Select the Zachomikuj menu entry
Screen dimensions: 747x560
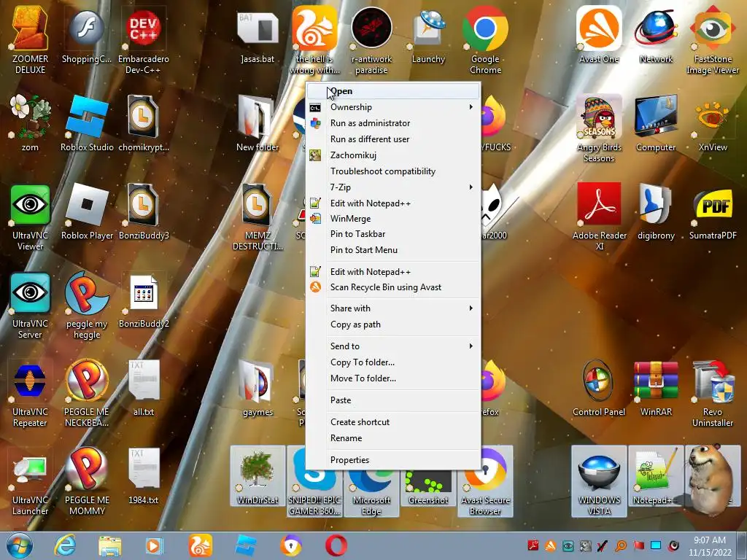[393, 155]
